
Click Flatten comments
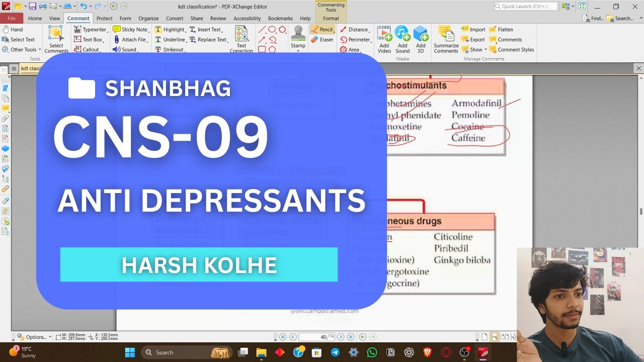point(501,30)
